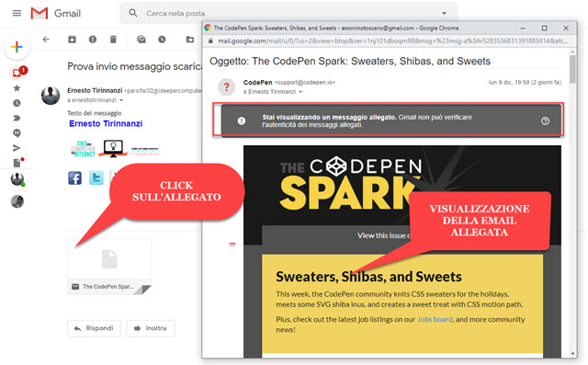Minimize the Chrome popup window

(523, 29)
